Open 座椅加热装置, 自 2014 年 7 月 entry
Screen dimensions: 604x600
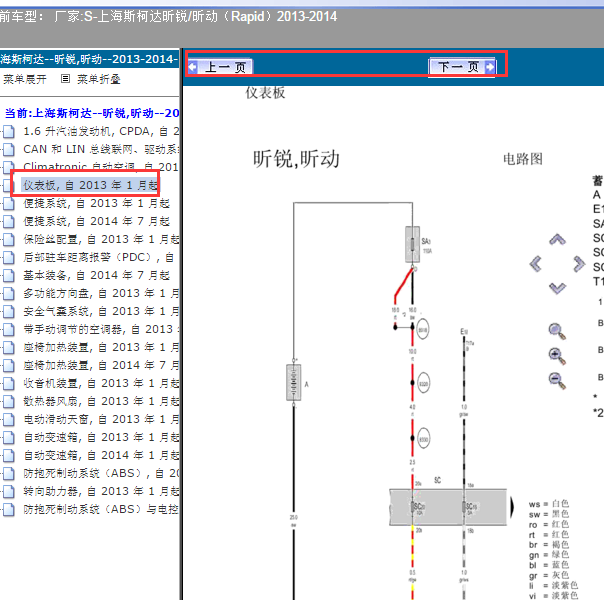click(101, 365)
